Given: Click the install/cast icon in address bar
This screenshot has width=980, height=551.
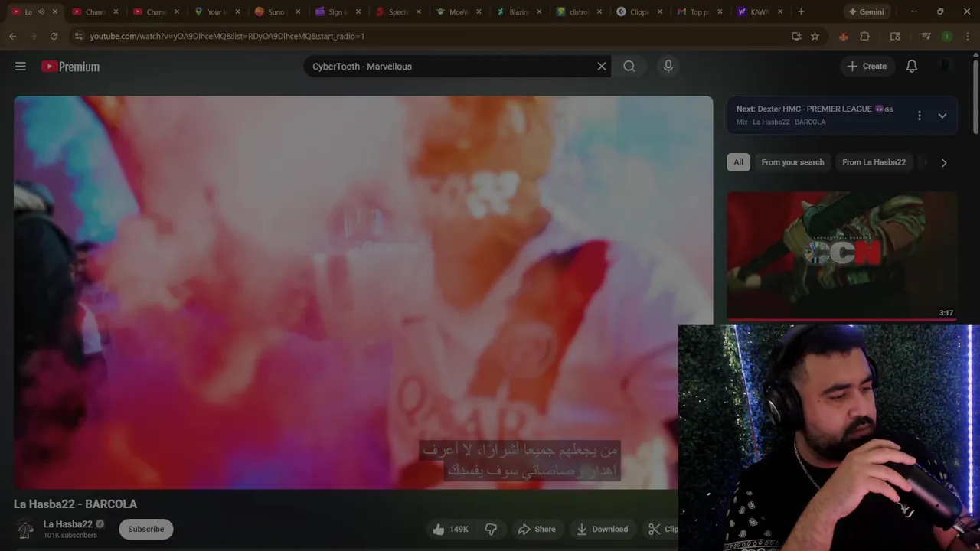Looking at the screenshot, I should 796,36.
